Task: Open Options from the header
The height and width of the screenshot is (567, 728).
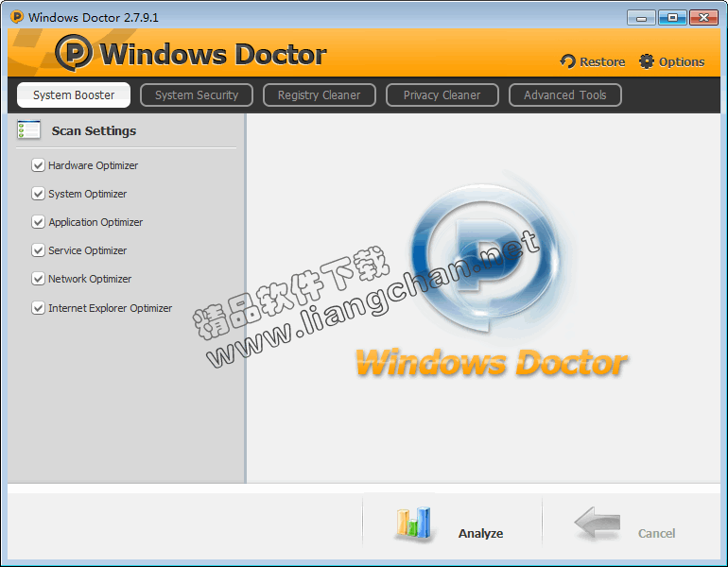Action: click(681, 61)
